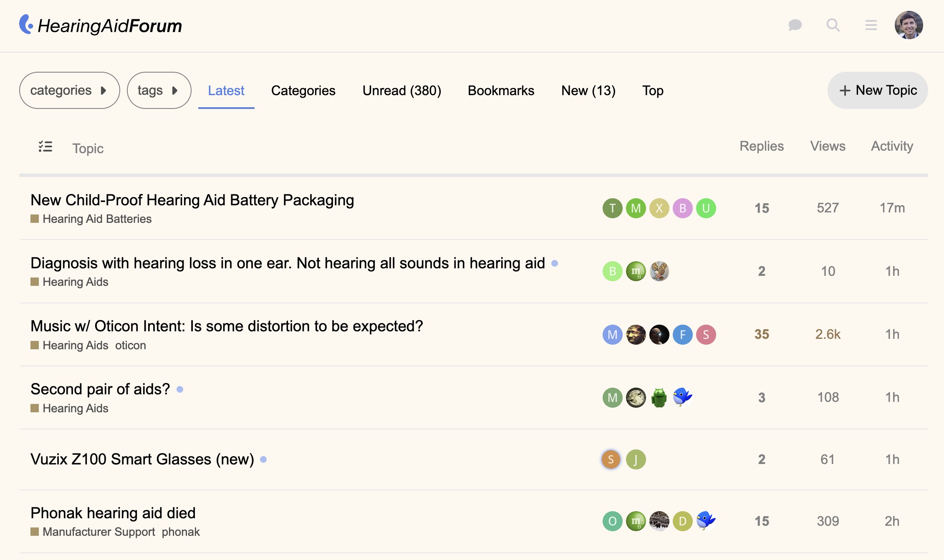Click unread dot beside Vuzix Z100 title
Image resolution: width=944 pixels, height=560 pixels.
coord(263,459)
